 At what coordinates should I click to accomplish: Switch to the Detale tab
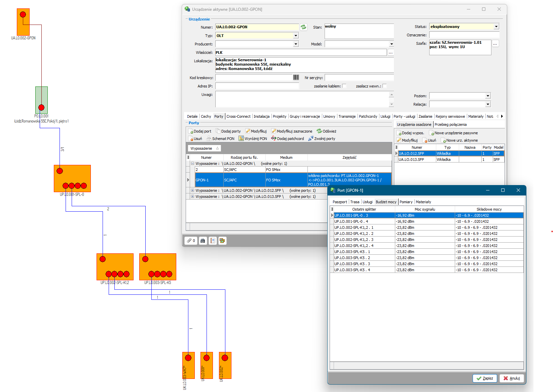click(192, 116)
